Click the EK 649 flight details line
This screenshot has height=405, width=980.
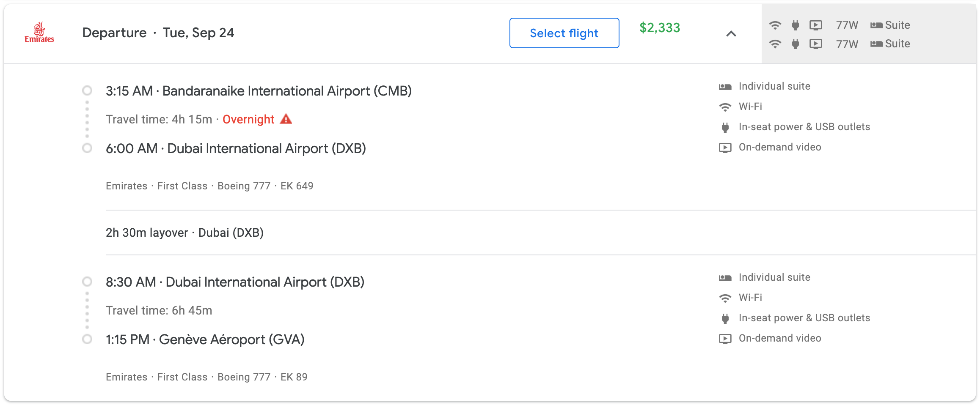209,186
